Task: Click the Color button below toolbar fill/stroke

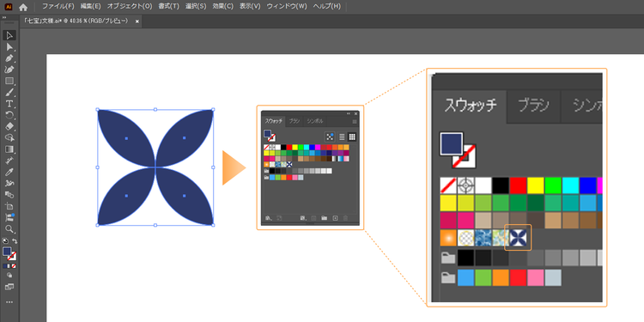Action: tap(4, 265)
